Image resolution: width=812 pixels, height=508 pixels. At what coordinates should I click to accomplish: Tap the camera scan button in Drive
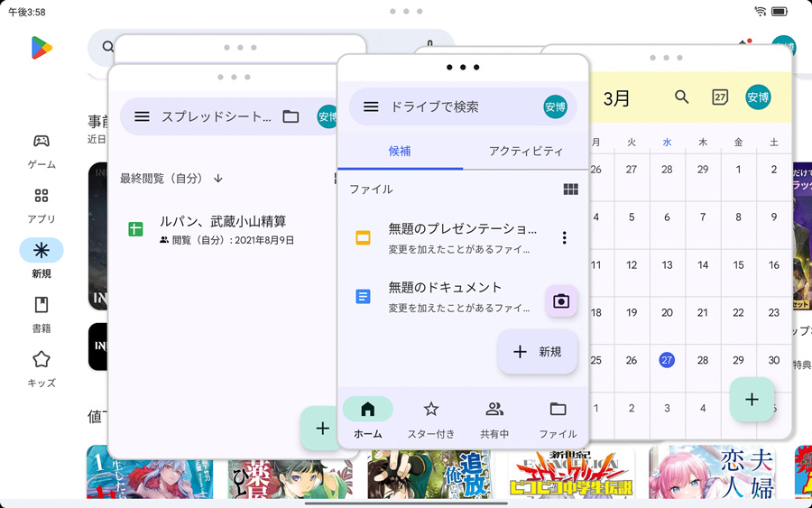561,300
